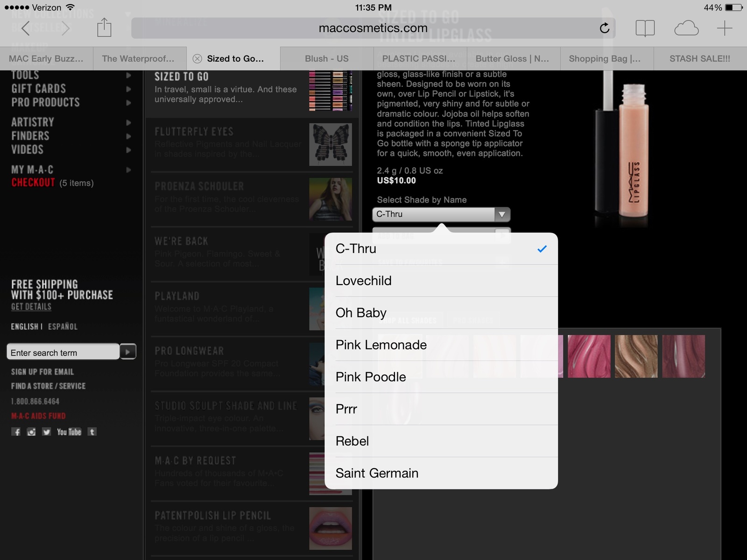747x560 pixels.
Task: Switch to MAC Early Buzz tab
Action: coord(46,59)
